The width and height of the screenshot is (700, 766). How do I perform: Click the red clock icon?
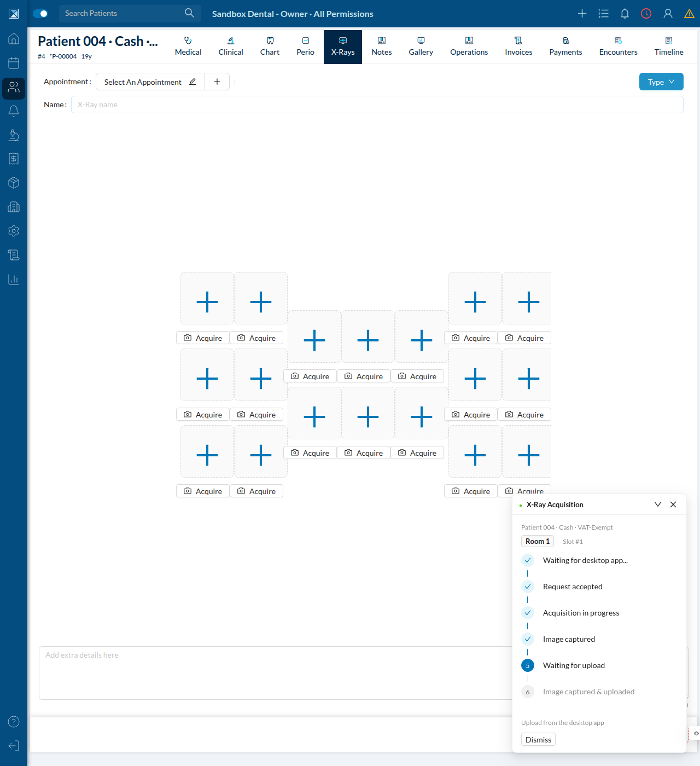click(x=646, y=14)
